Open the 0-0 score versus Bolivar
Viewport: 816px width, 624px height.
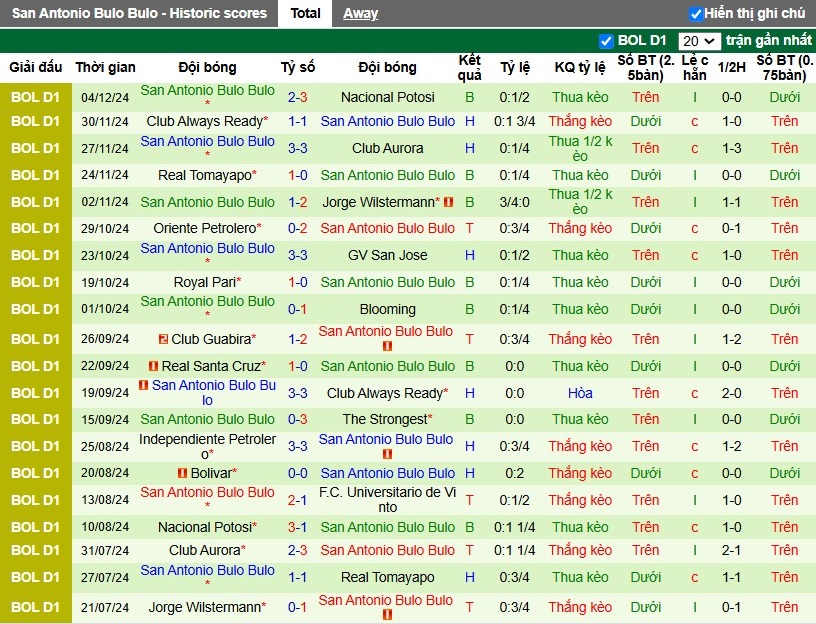pyautogui.click(x=298, y=473)
